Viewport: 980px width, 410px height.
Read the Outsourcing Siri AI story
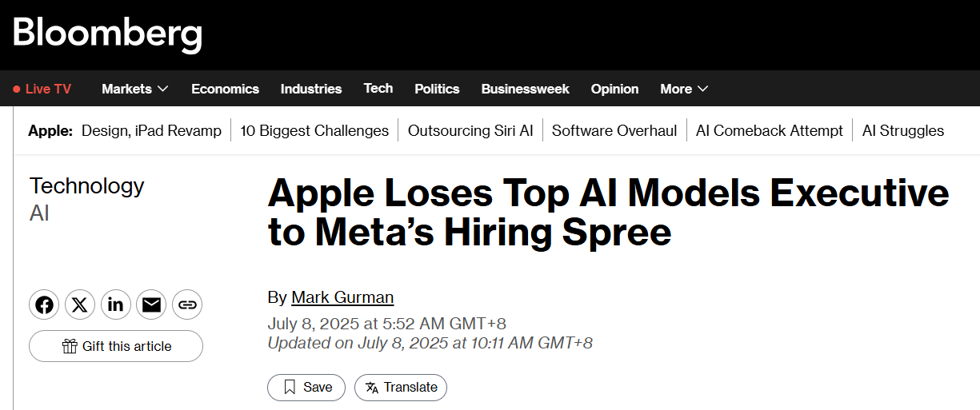(470, 130)
